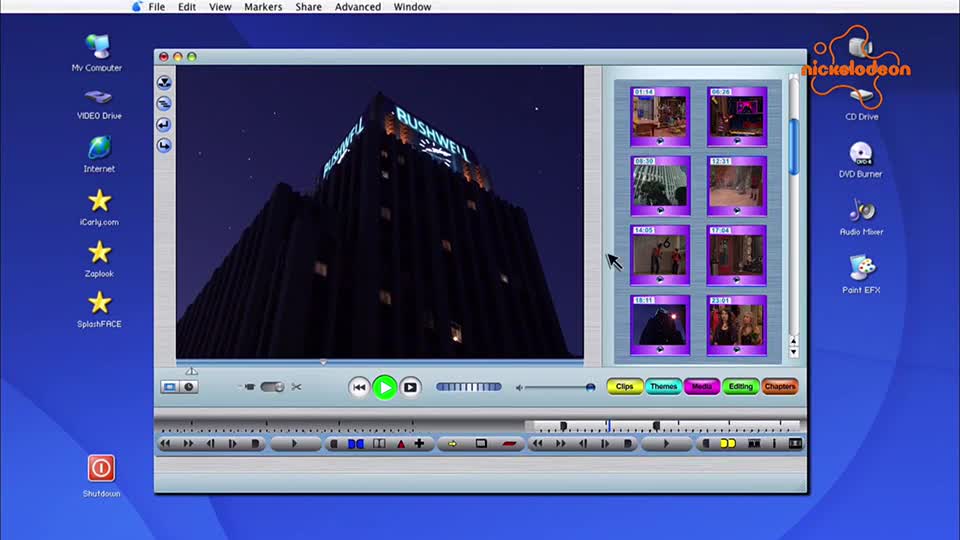
Task: Select the clip thumbnail labeled 18:11
Action: (660, 325)
